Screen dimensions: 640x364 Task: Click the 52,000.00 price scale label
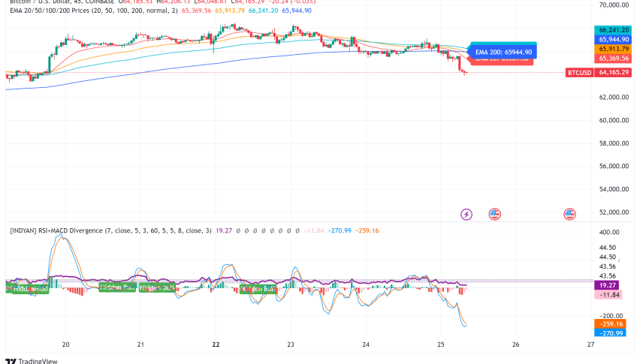click(614, 212)
